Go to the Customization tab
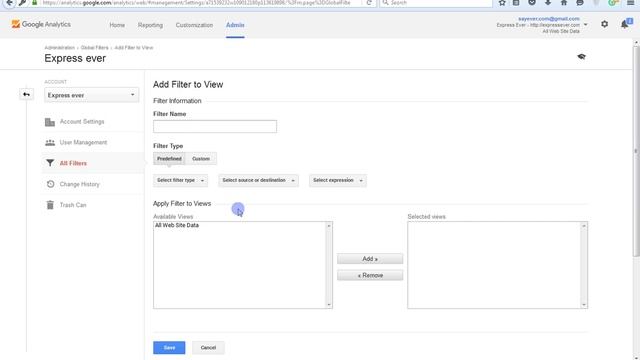640x360 pixels. tap(194, 25)
